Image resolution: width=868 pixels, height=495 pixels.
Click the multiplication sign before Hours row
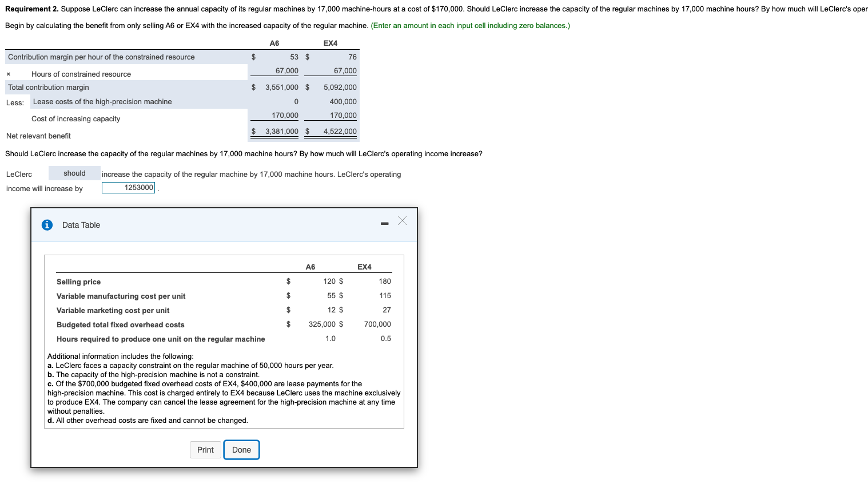click(8, 74)
